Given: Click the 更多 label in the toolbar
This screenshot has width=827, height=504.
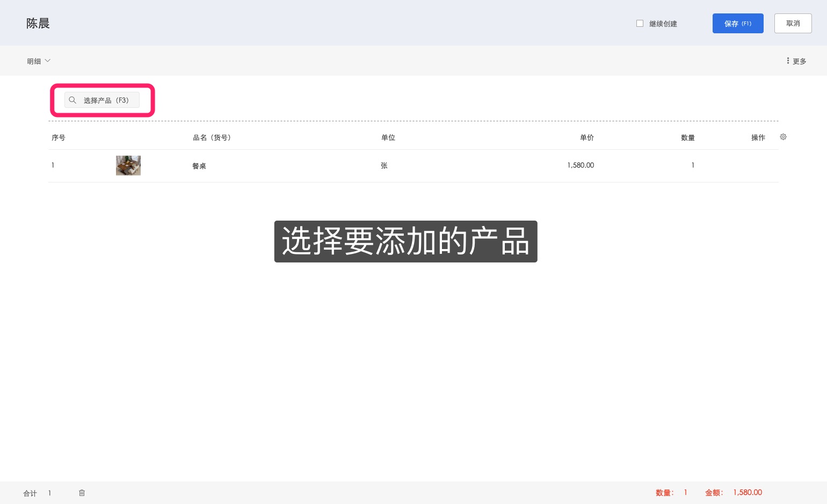Looking at the screenshot, I should [799, 61].
